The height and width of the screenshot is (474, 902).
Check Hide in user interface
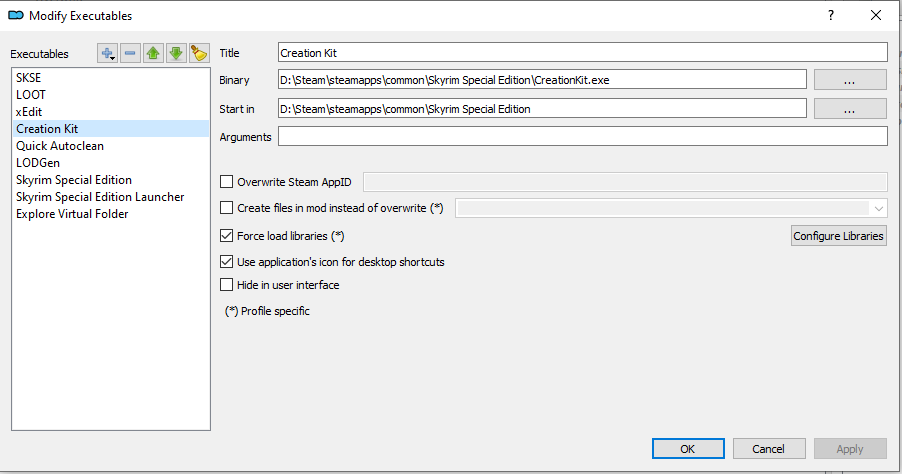pyautogui.click(x=226, y=285)
